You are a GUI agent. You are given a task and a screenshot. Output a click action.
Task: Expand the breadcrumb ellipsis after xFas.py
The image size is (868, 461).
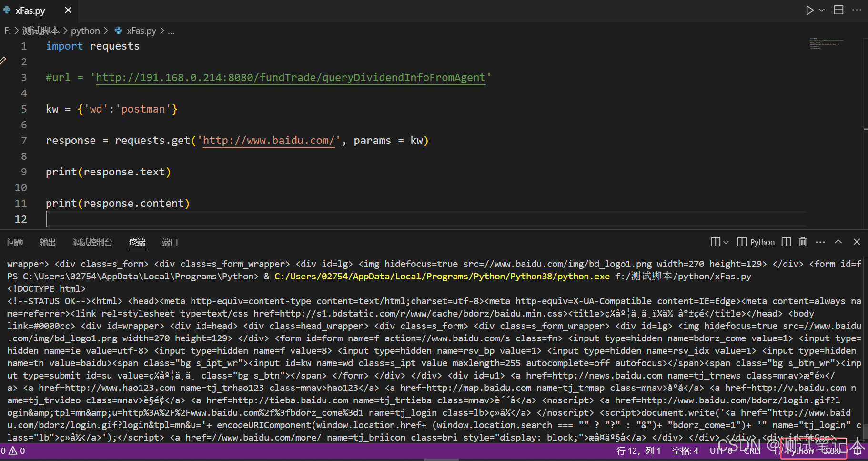(171, 31)
